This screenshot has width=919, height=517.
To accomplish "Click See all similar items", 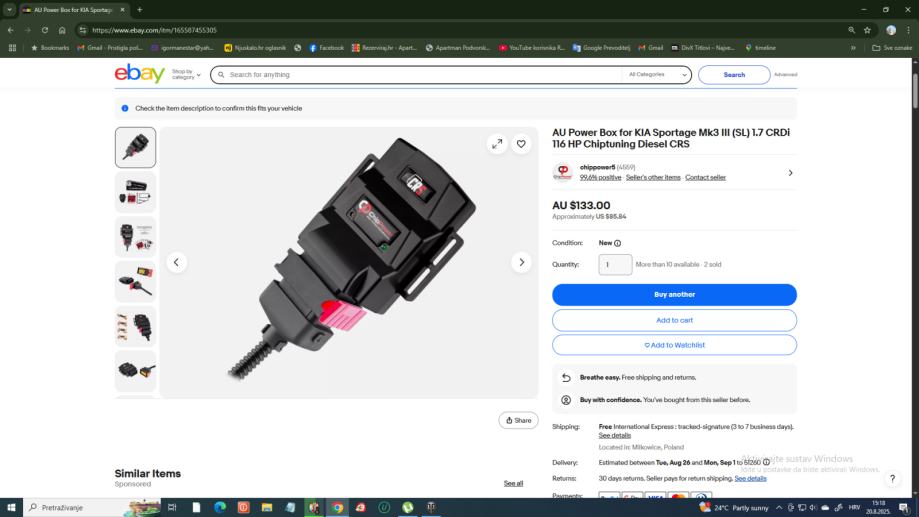I will 513,484.
